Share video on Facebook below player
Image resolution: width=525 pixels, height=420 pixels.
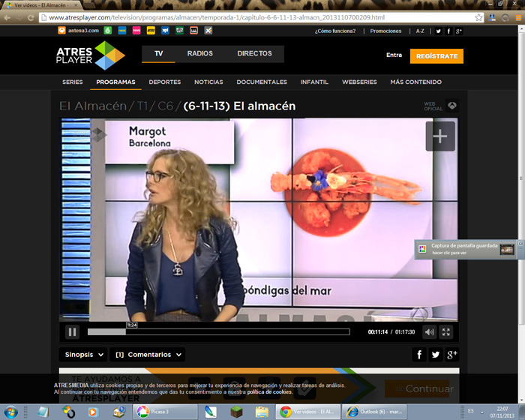(419, 355)
